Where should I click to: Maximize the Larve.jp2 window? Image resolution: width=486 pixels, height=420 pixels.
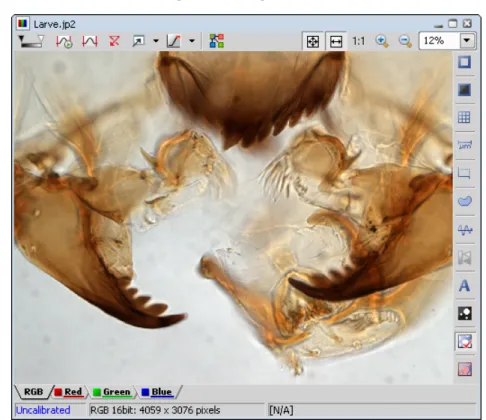pos(453,24)
